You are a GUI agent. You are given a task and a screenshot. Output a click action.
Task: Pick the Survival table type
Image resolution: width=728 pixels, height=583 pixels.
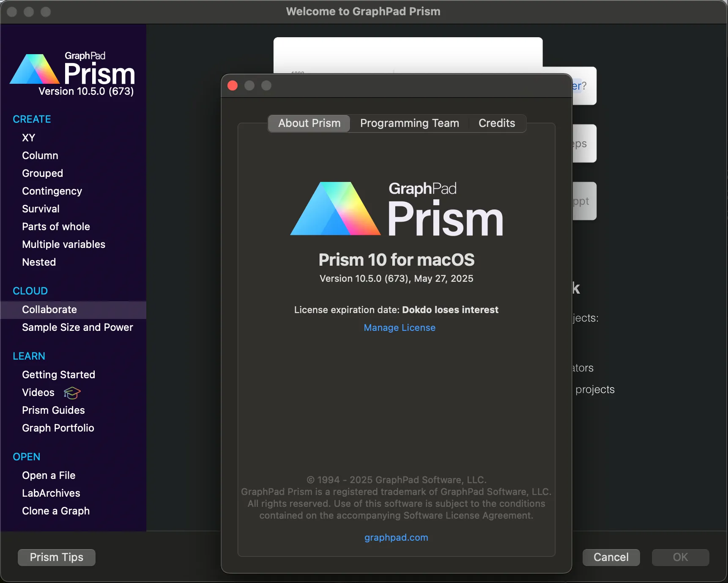click(41, 209)
